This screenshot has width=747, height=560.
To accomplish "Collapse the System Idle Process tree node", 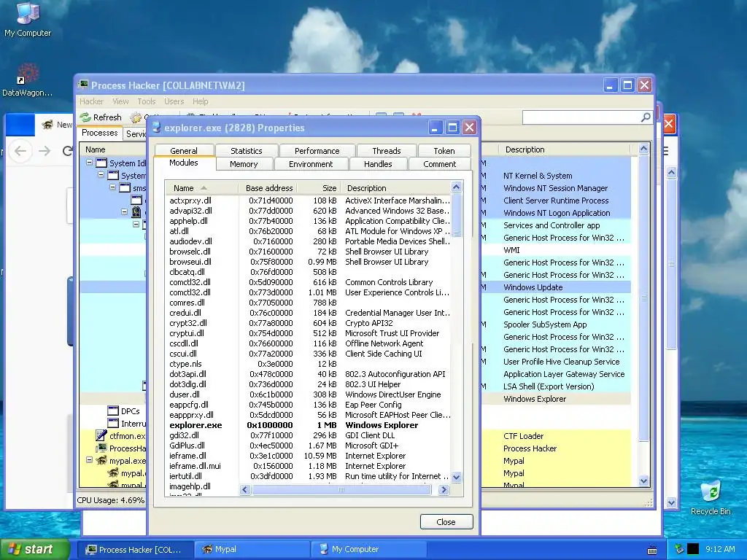I will pos(89,163).
